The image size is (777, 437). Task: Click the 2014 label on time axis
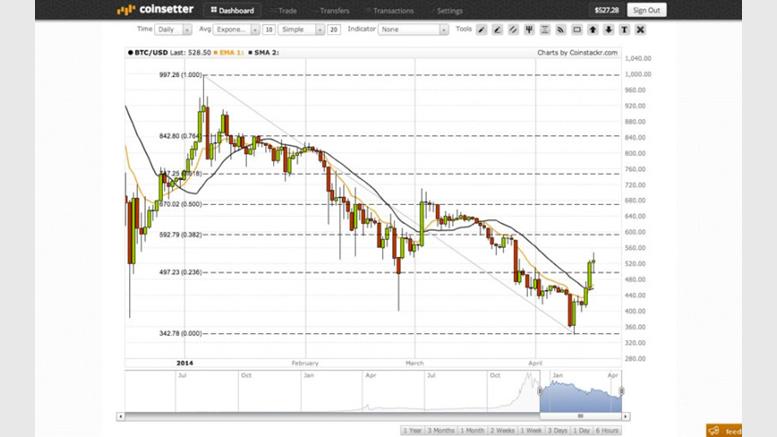coord(185,363)
